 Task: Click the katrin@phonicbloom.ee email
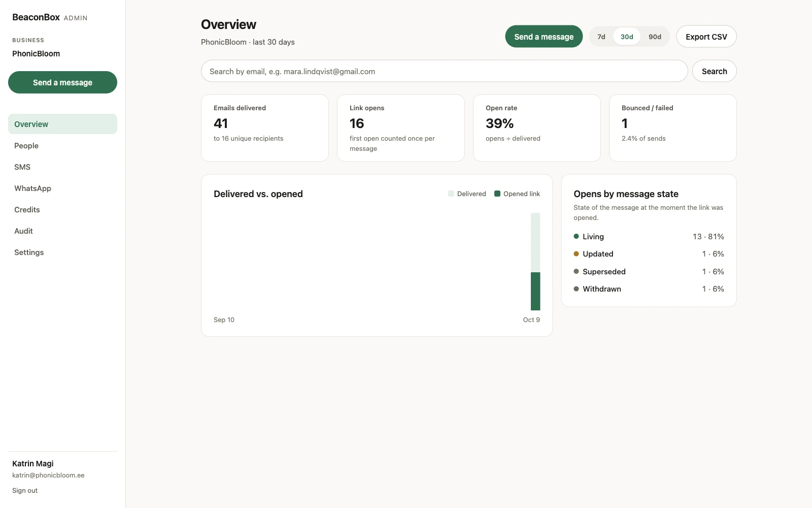(48, 475)
